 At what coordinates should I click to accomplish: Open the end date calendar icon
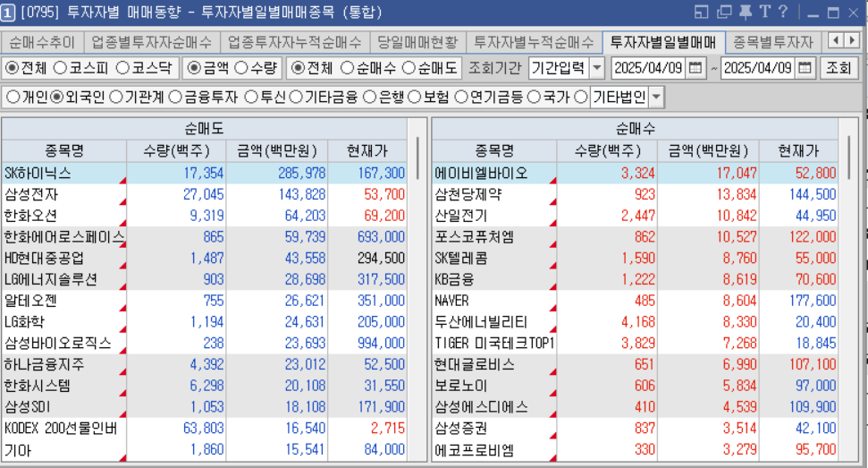[805, 68]
